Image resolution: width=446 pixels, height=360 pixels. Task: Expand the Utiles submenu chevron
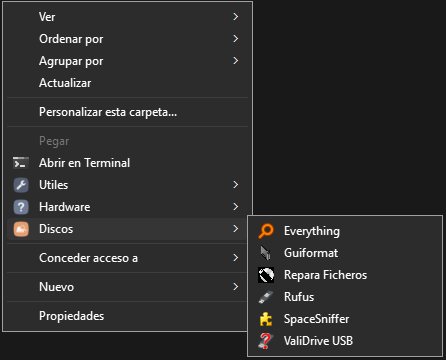(x=236, y=185)
